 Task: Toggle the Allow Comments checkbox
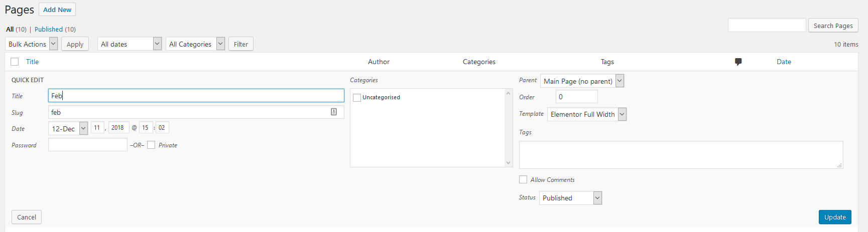(x=523, y=179)
